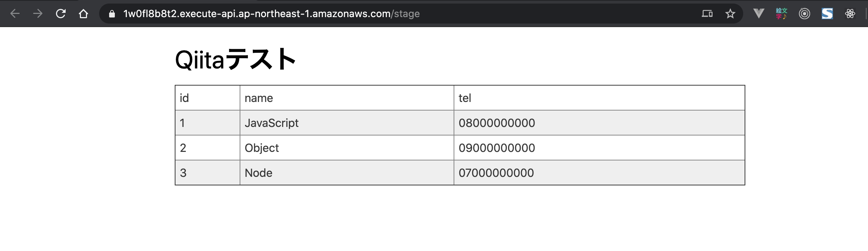The width and height of the screenshot is (868, 251).
Task: Click the JavaScript name cell
Action: click(347, 123)
